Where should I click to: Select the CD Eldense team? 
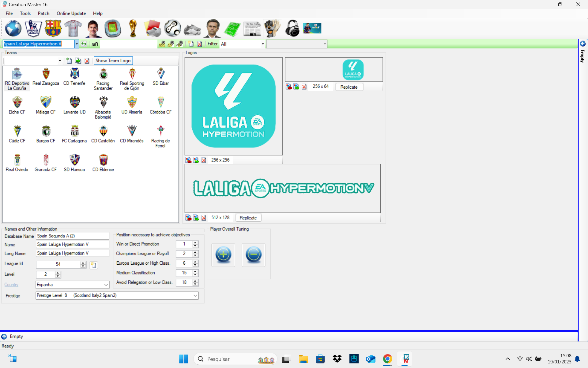[103, 163]
